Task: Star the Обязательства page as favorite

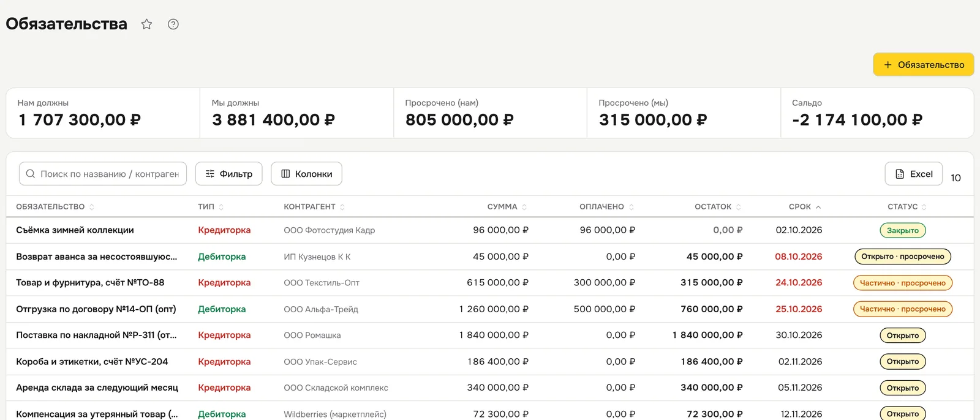Action: (146, 24)
